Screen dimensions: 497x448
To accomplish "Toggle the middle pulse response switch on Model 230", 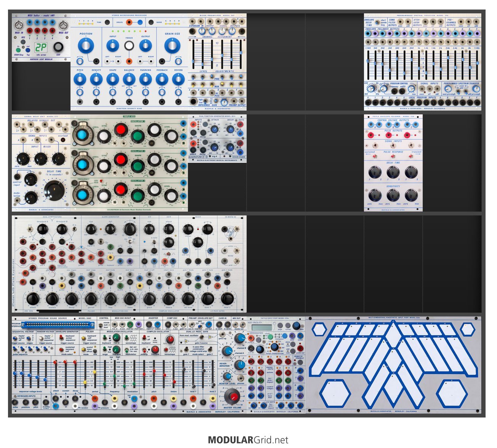I will pyautogui.click(x=393, y=156).
